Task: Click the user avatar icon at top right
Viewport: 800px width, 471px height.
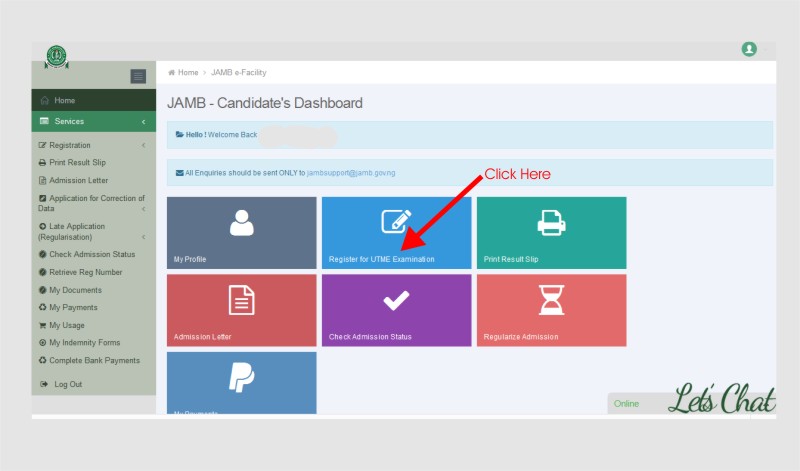Action: tap(749, 49)
